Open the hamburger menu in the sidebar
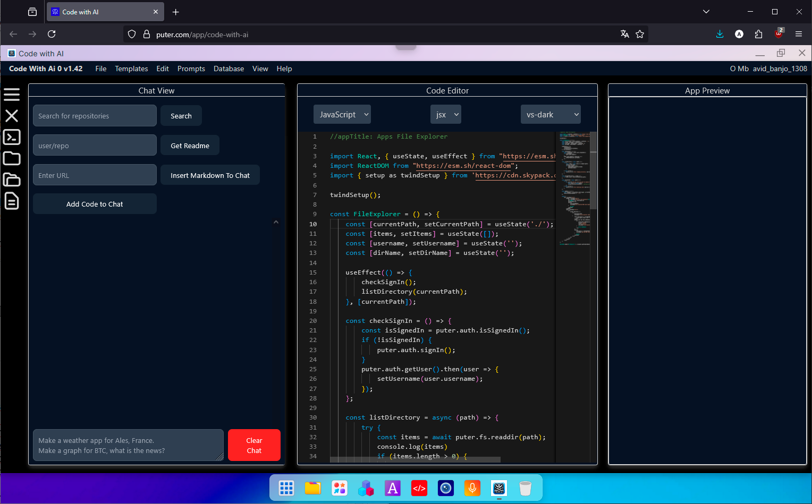812x504 pixels. 12,95
